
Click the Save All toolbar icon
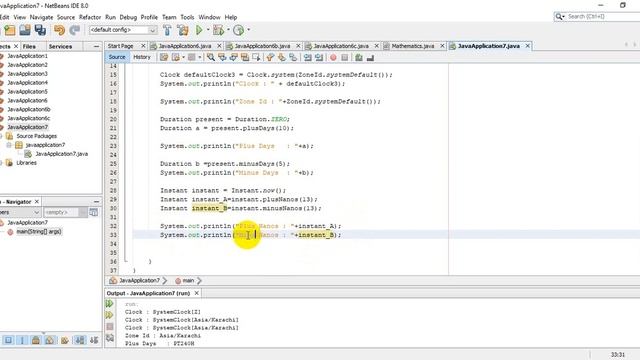click(x=40, y=30)
